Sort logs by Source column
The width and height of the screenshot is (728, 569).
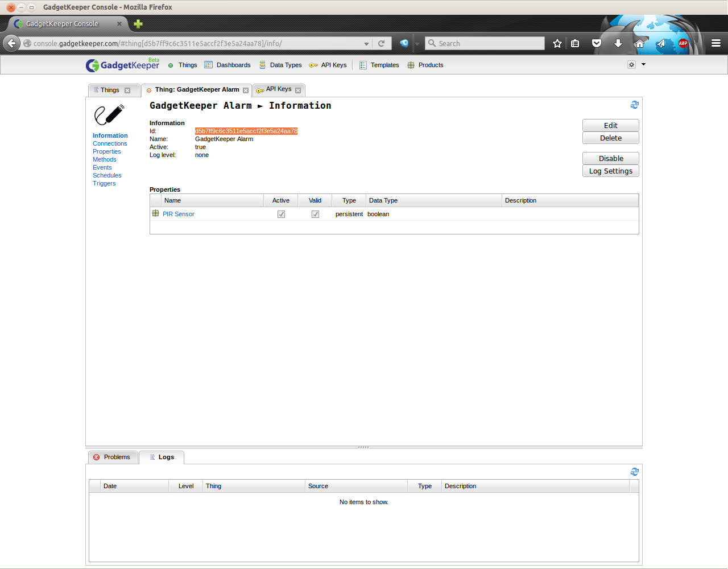click(x=356, y=486)
